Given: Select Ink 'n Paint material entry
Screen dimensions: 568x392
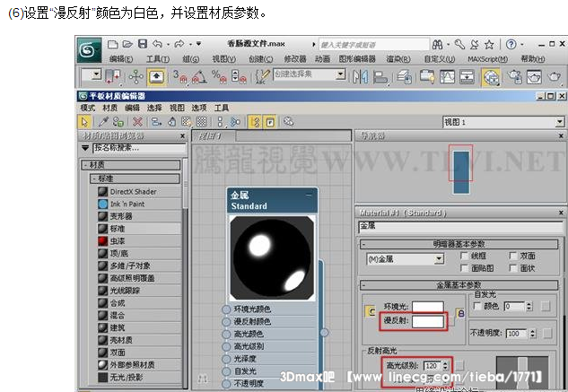Looking at the screenshot, I should pyautogui.click(x=139, y=204).
